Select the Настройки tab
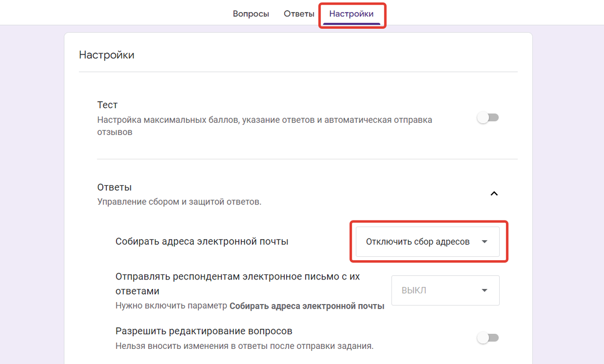604x364 pixels. [x=351, y=14]
